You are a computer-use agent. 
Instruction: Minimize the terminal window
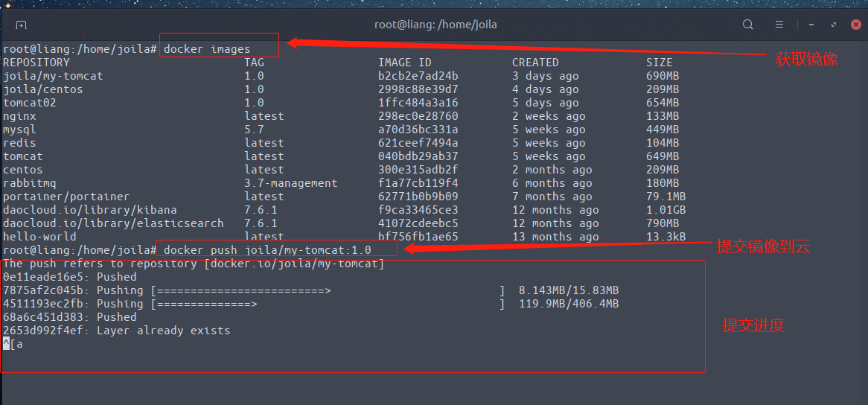tap(809, 25)
